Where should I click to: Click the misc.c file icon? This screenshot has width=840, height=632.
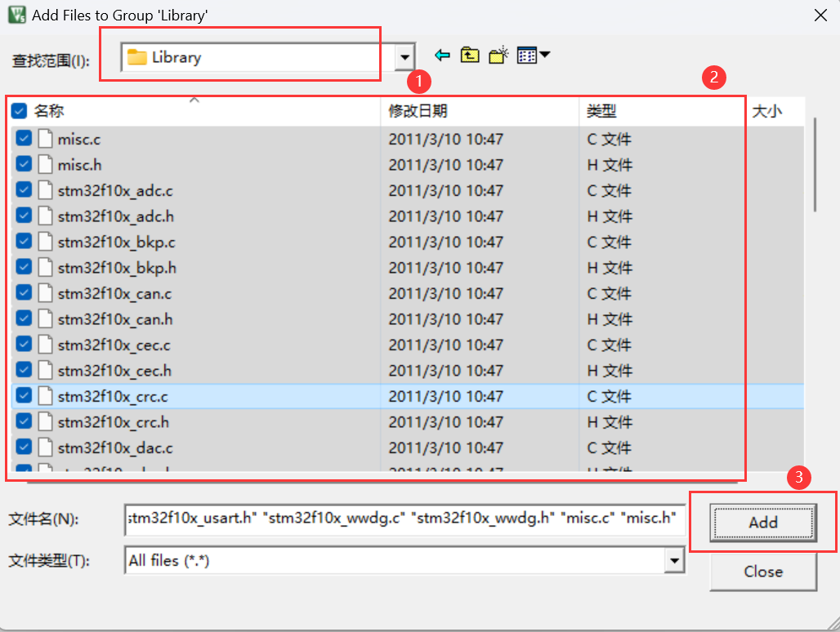pyautogui.click(x=46, y=139)
